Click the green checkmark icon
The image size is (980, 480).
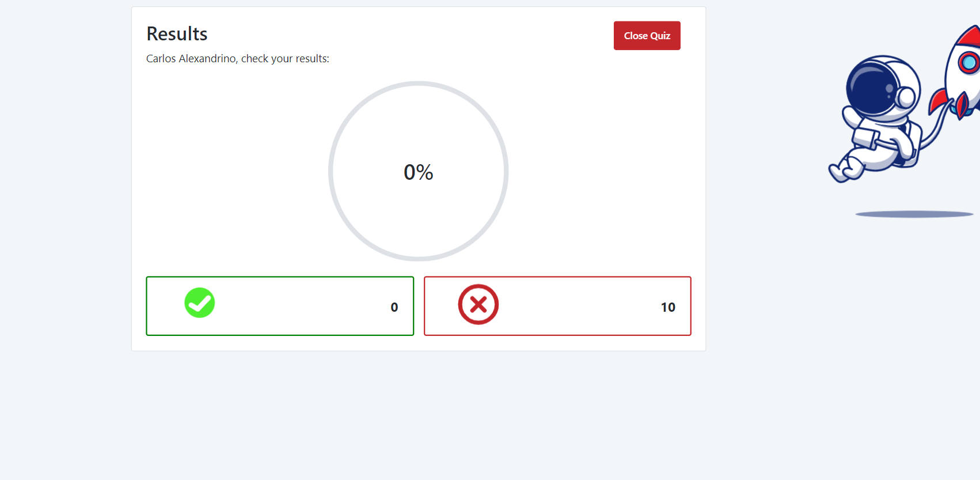pyautogui.click(x=200, y=303)
